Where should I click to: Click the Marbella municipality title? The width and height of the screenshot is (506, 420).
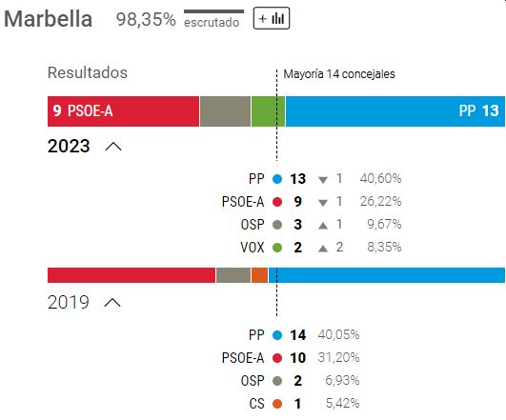48,19
